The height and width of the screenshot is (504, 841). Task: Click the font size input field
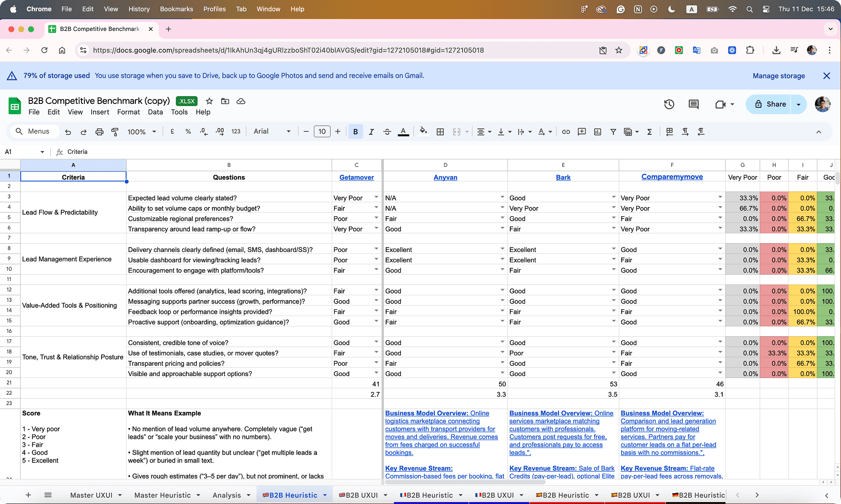(x=322, y=131)
